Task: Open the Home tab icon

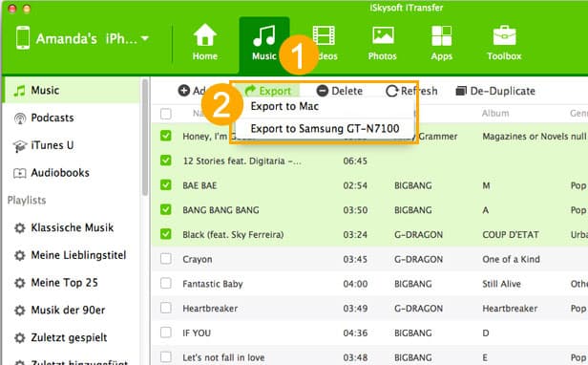Action: click(x=204, y=35)
